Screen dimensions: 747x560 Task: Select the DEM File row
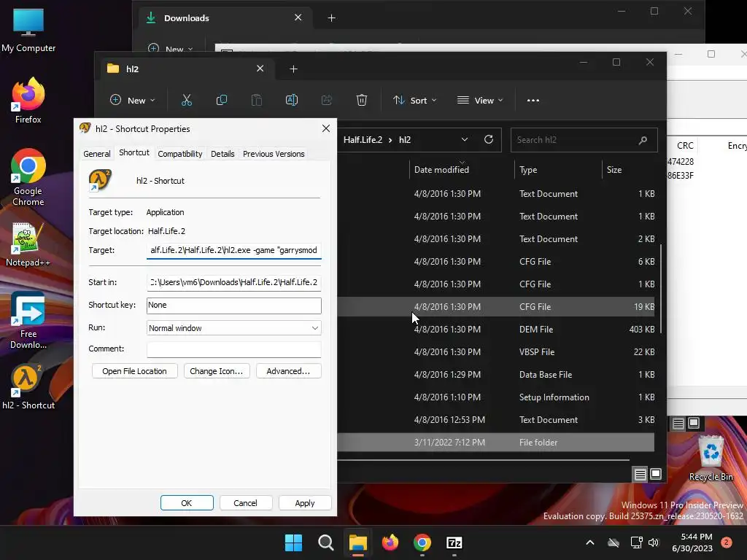(x=495, y=329)
